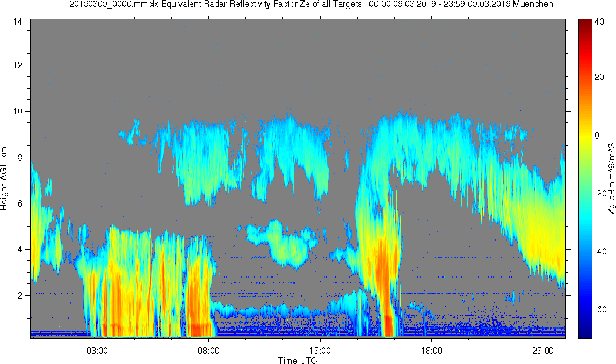616x364 pixels.
Task: Click the 'Zg dBmm^6/m^3' colorbar title
Action: 611,179
